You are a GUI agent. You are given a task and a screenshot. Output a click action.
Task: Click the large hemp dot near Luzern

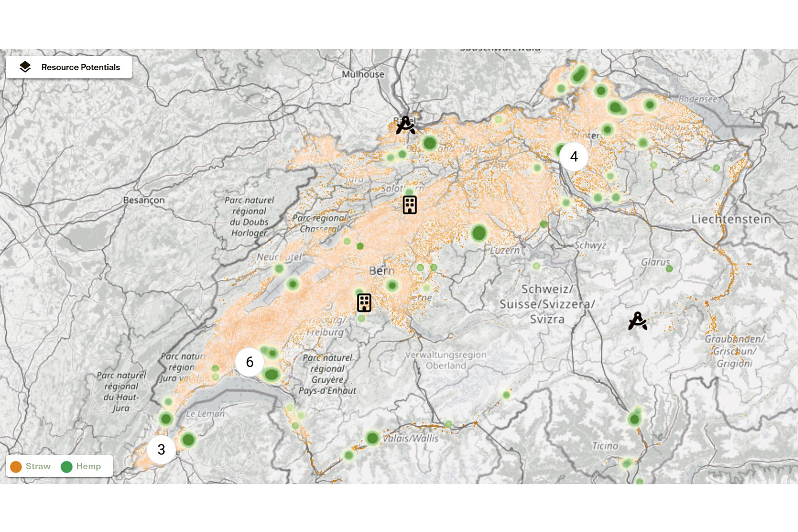click(479, 233)
